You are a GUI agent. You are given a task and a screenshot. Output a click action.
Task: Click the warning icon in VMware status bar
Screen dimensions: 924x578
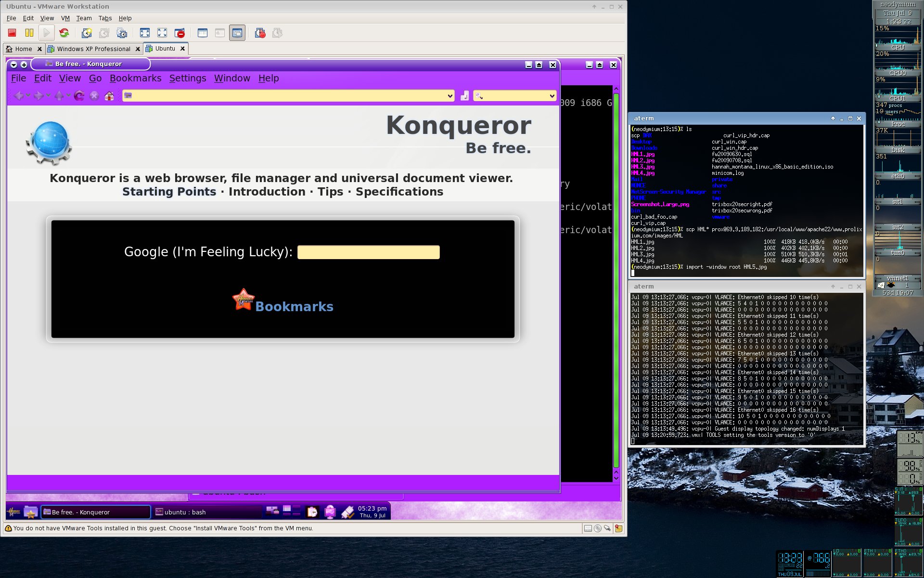pos(8,528)
